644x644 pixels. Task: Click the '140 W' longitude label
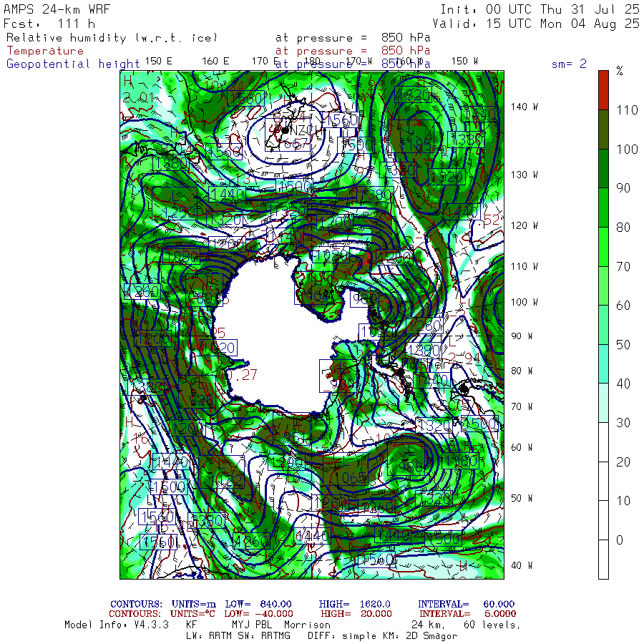(524, 107)
